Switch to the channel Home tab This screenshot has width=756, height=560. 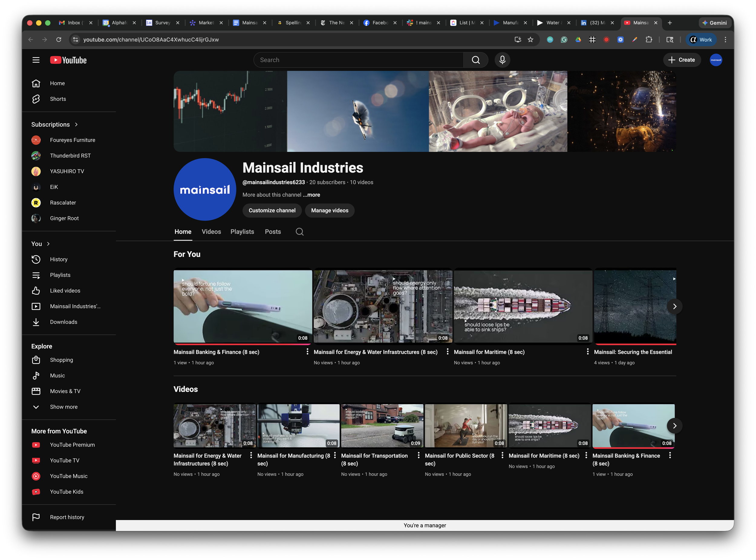tap(183, 231)
